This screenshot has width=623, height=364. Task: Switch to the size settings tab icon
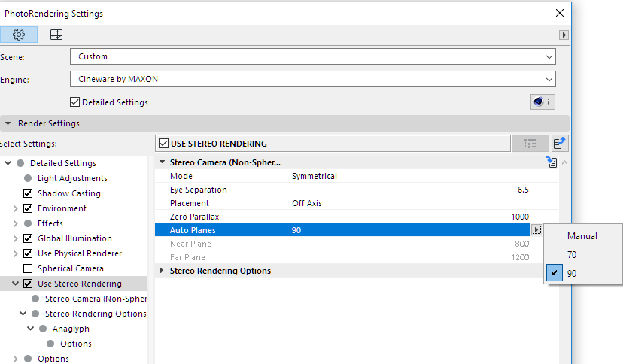click(56, 35)
